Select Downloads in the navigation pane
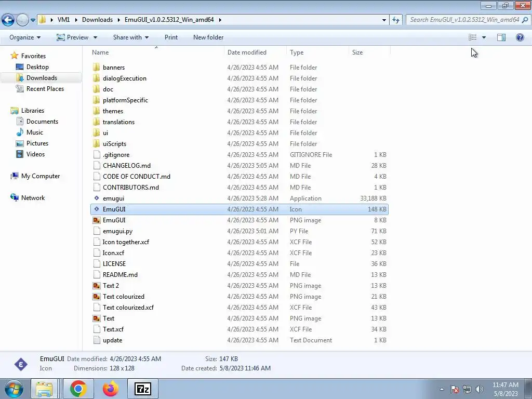 42,78
